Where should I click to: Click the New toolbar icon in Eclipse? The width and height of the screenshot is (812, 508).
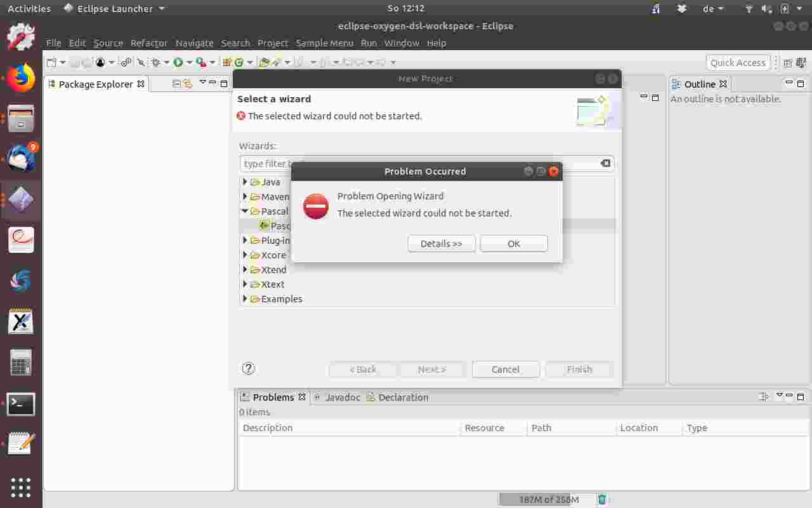(x=51, y=62)
